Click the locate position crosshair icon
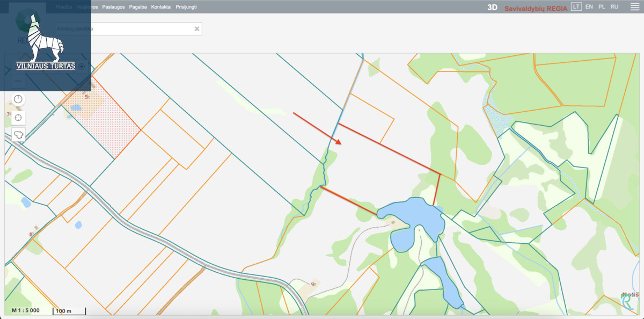This screenshot has height=319, width=644. (x=18, y=118)
